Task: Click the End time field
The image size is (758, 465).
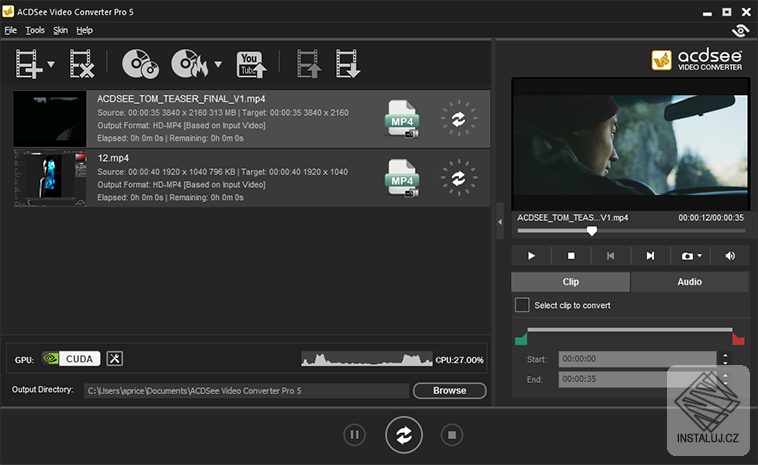Action: pyautogui.click(x=637, y=379)
